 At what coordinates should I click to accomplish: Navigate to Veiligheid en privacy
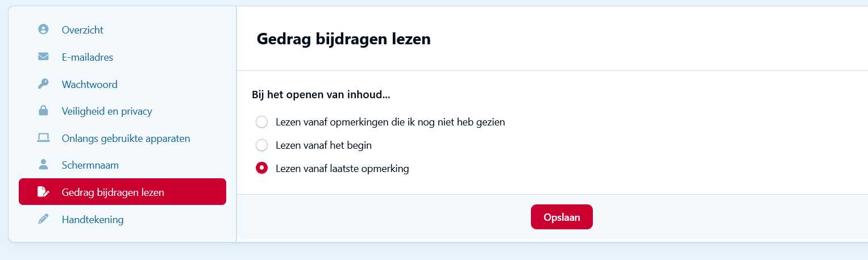107,111
